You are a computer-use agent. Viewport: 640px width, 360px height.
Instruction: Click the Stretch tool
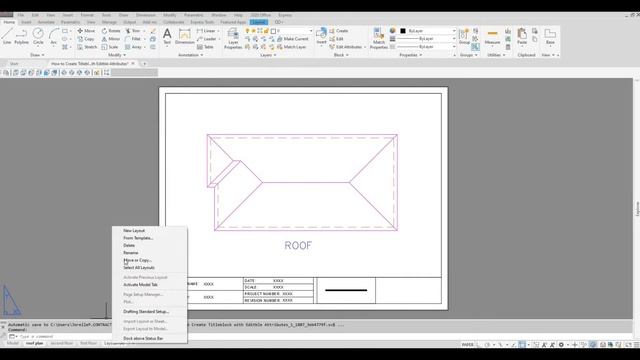(x=87, y=47)
